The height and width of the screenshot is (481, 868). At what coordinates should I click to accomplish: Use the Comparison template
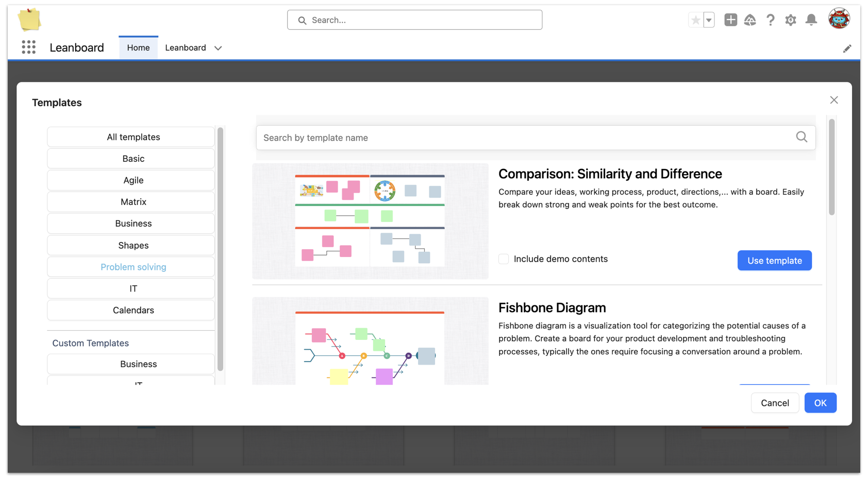(x=774, y=261)
